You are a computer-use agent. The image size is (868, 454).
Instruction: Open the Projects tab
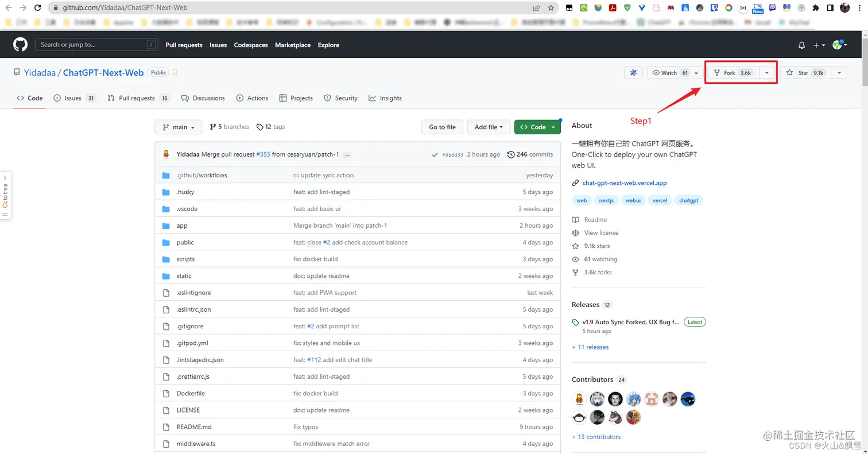click(x=296, y=98)
